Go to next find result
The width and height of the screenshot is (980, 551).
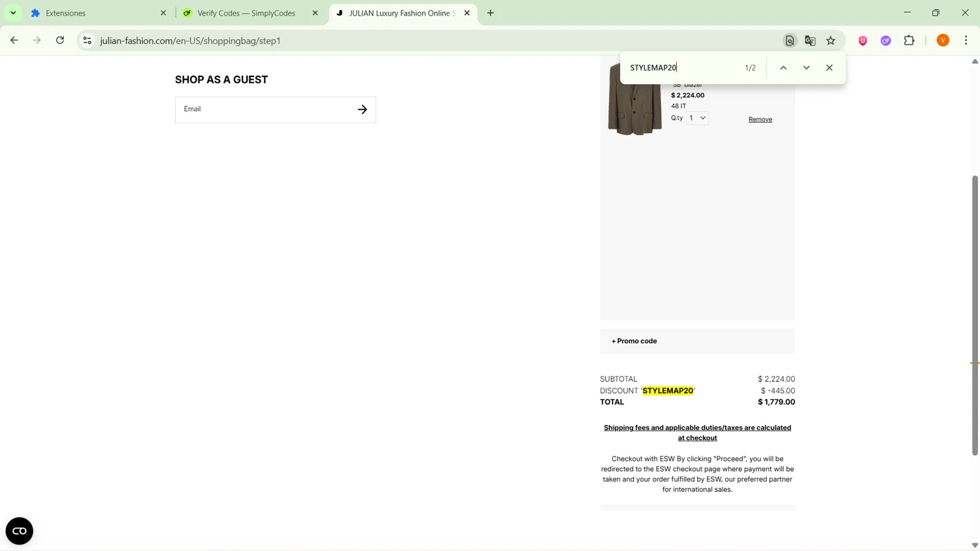[806, 68]
